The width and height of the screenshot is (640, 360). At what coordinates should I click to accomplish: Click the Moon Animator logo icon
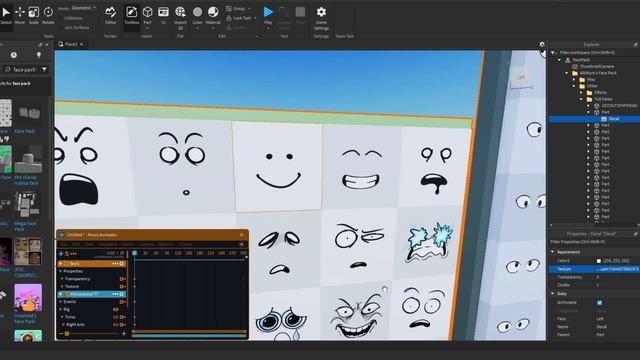click(62, 235)
